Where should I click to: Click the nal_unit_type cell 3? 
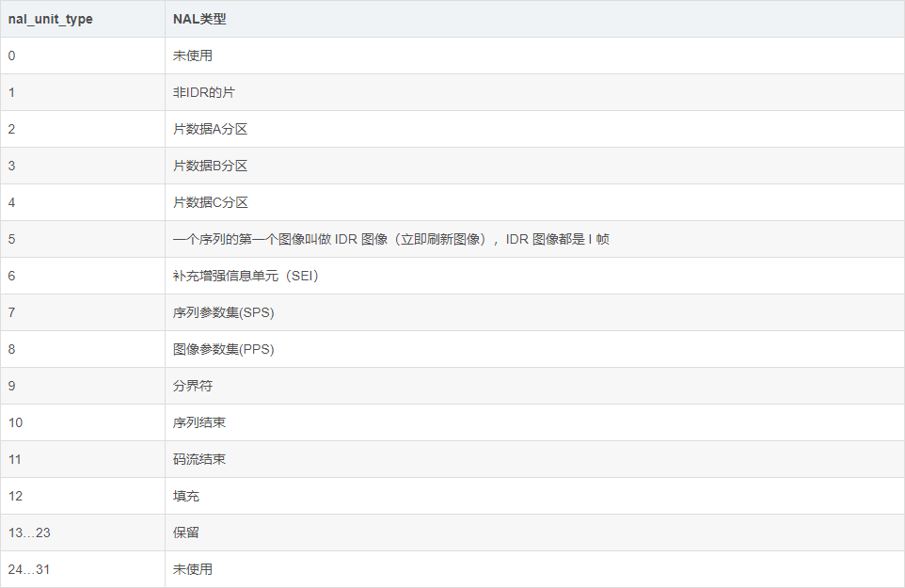click(83, 166)
